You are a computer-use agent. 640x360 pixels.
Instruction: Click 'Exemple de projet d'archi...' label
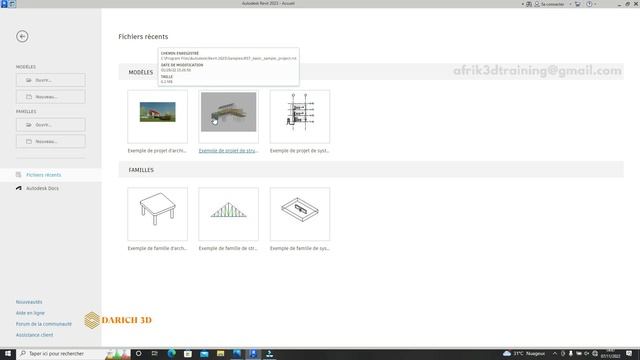(x=157, y=151)
